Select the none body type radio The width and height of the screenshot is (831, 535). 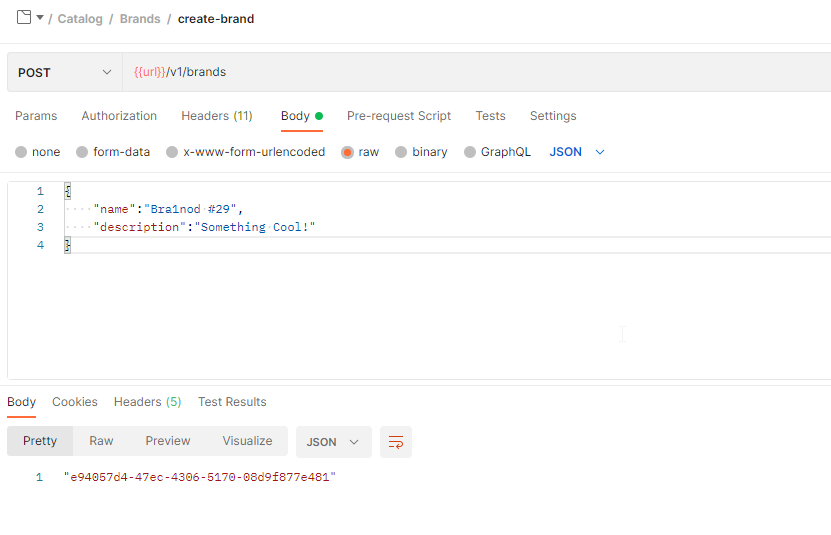click(21, 152)
